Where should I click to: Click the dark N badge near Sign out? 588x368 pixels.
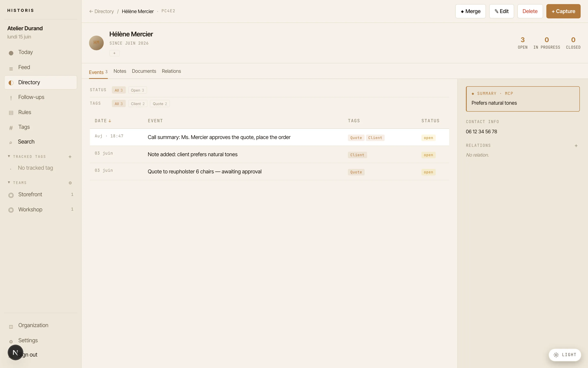[x=15, y=352]
